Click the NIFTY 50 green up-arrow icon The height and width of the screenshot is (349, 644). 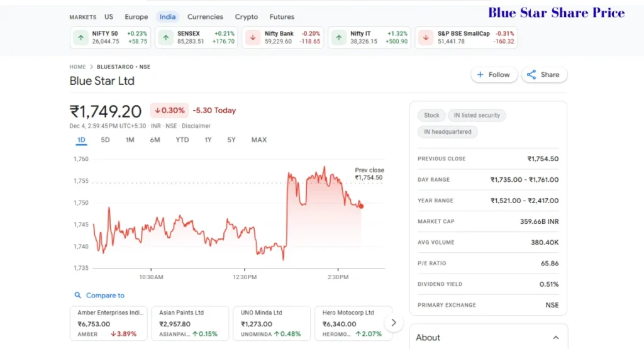[81, 38]
